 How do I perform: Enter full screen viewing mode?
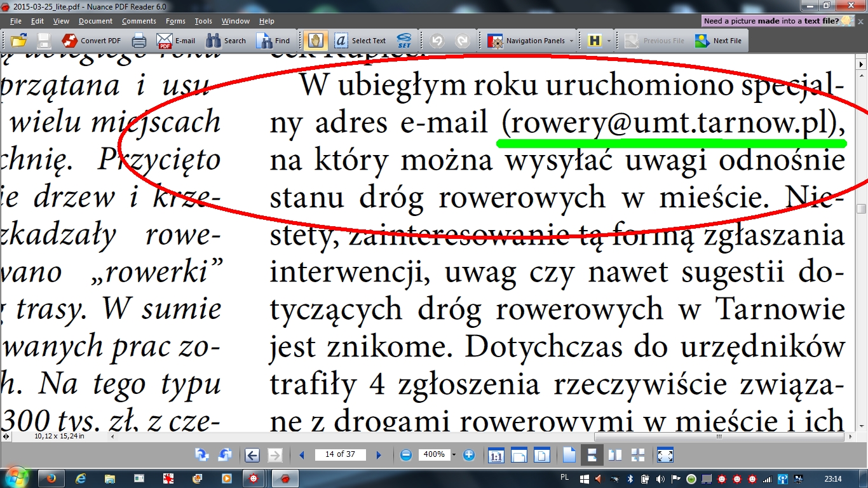click(x=665, y=455)
